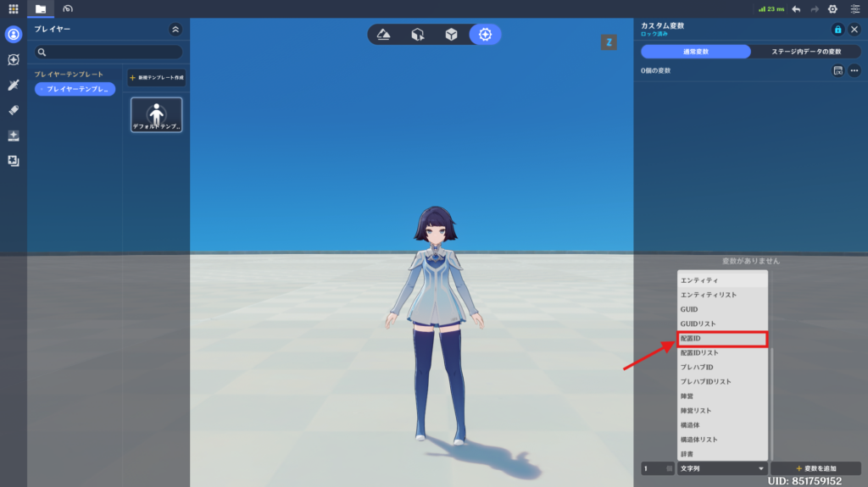Screen dimensions: 868x487
Task: Click the 0個の変数 count text
Action: tap(656, 71)
